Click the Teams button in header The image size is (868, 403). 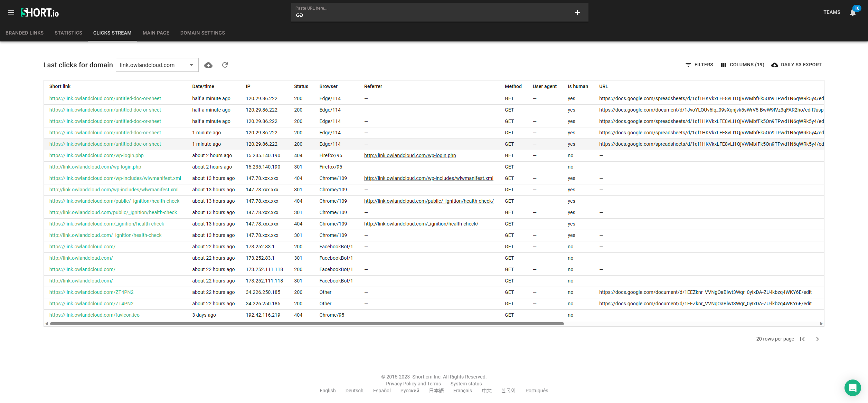[832, 12]
